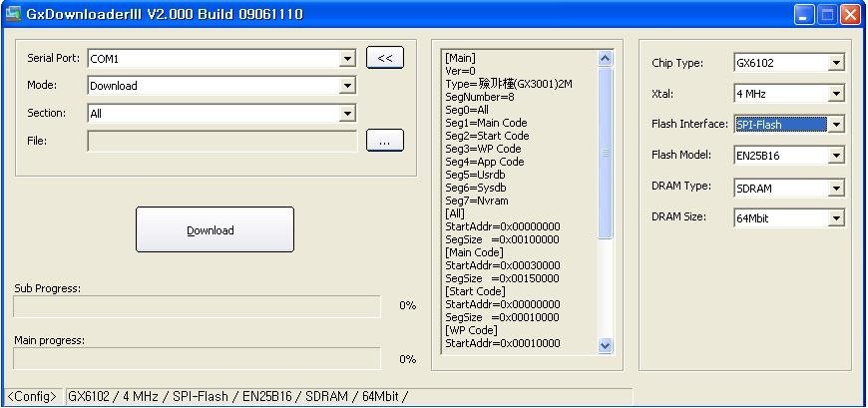Viewport: 868px width, 408px height.
Task: Expand the DRAM Type SDRAM dropdown
Action: 836,189
